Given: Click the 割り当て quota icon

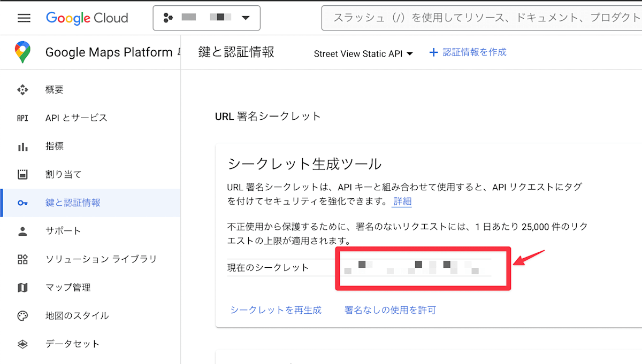Looking at the screenshot, I should 22,174.
